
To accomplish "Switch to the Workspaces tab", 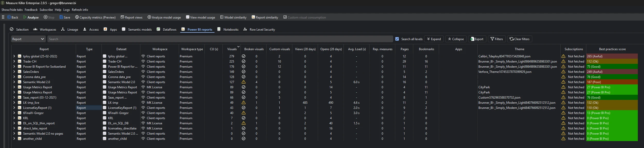I will [45, 29].
